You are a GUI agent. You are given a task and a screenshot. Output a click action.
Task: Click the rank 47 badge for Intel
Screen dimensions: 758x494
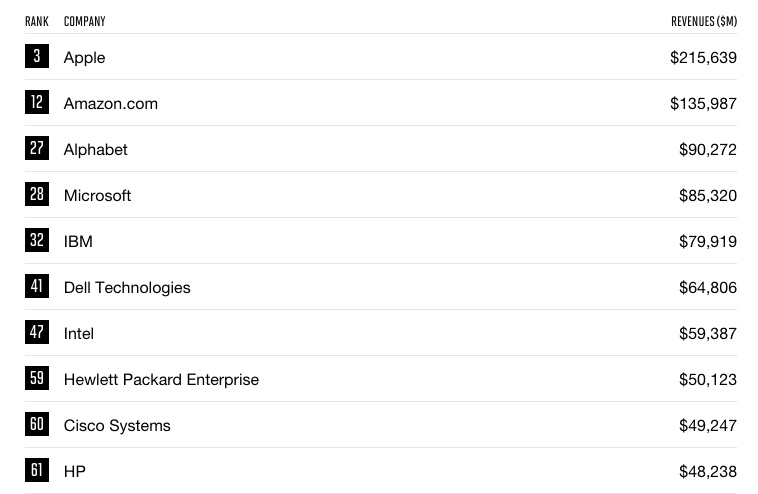[37, 333]
